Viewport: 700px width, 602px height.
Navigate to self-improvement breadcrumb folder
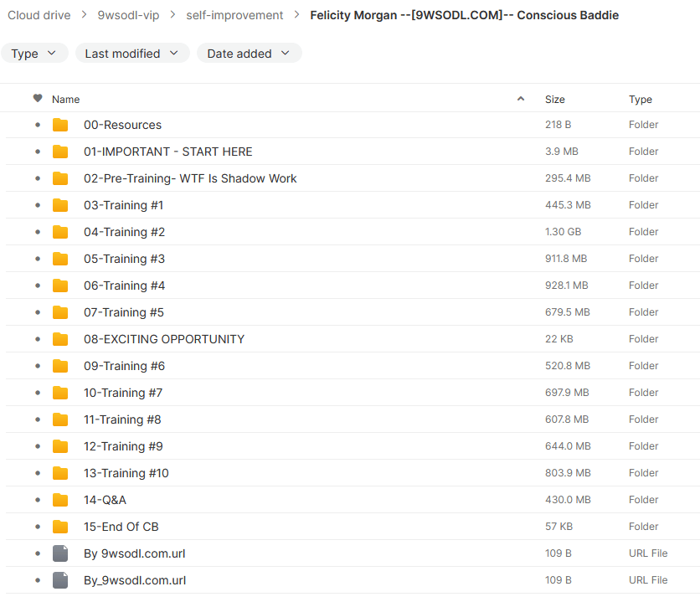(234, 15)
